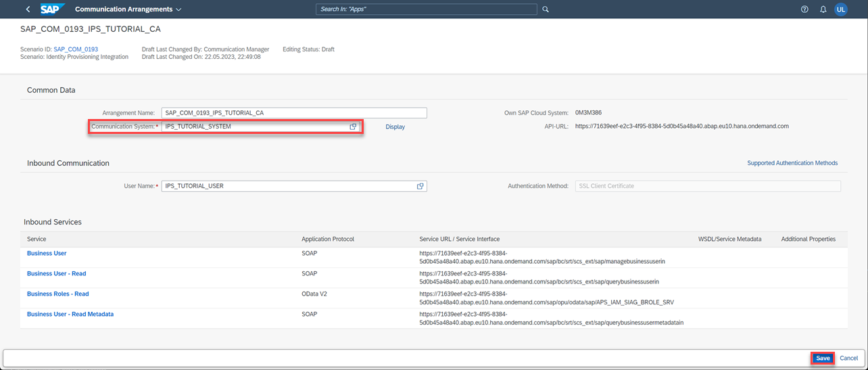Go back with the header back arrow
This screenshot has height=370, width=868.
pos(28,9)
